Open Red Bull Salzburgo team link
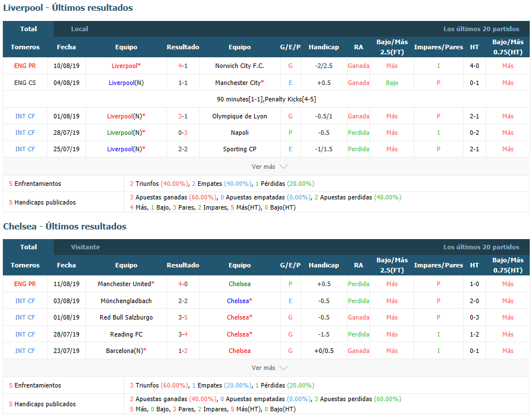Viewport: 532px width, 417px height. (x=126, y=317)
